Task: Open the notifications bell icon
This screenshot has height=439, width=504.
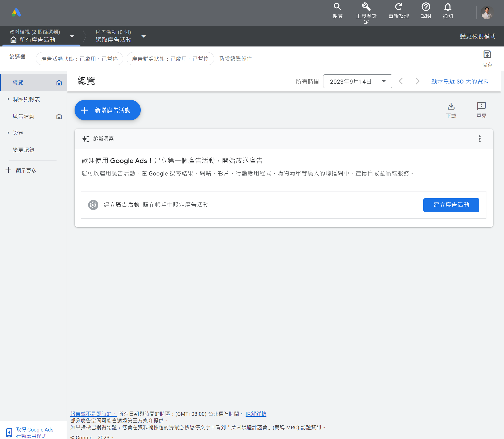Action: (x=447, y=7)
